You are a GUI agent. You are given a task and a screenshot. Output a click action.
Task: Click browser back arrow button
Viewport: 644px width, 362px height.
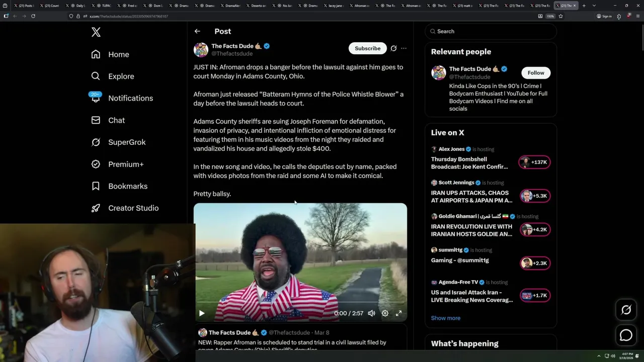click(15, 16)
